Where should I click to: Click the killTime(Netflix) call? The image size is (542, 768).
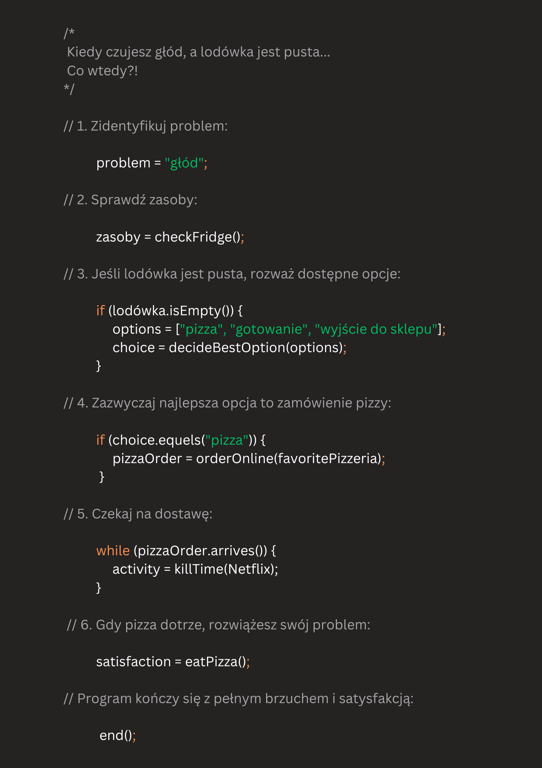click(x=224, y=569)
